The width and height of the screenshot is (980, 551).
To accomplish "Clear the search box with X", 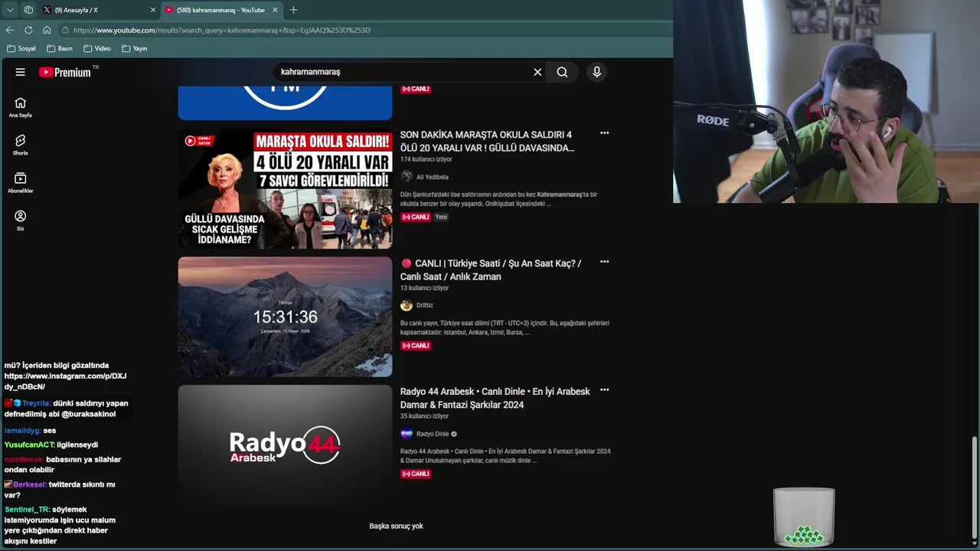I will coord(537,72).
